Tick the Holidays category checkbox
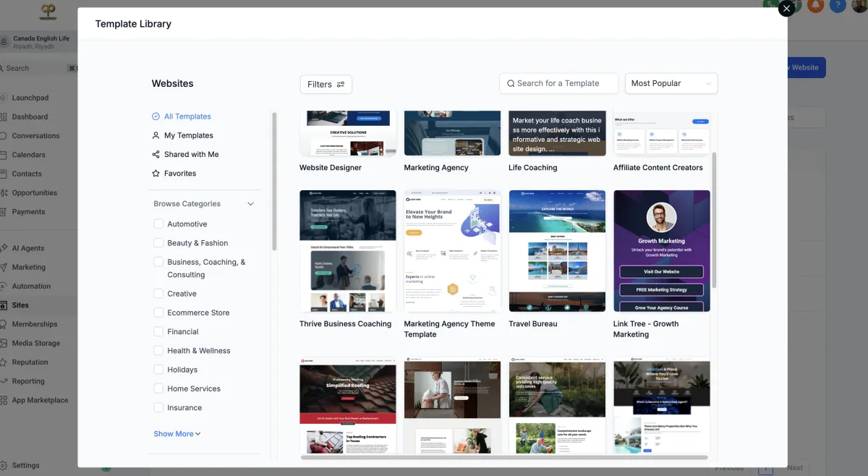Viewport: 868px width, 476px height. 158,370
